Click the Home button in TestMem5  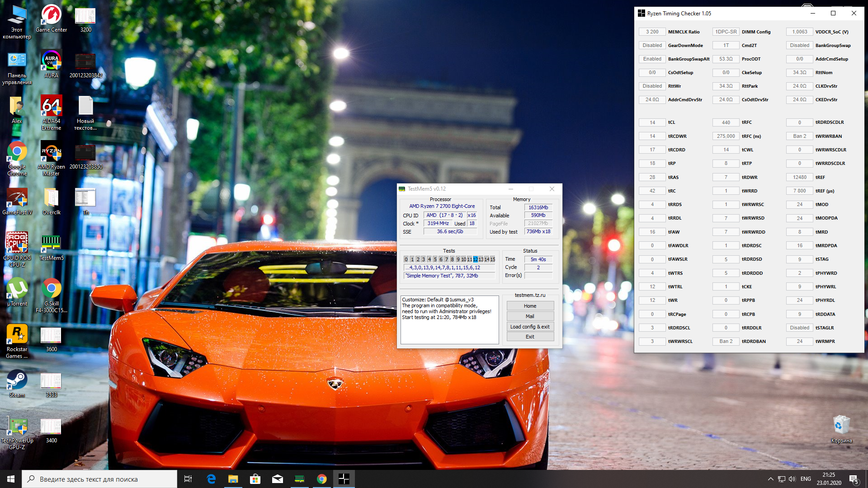point(530,306)
